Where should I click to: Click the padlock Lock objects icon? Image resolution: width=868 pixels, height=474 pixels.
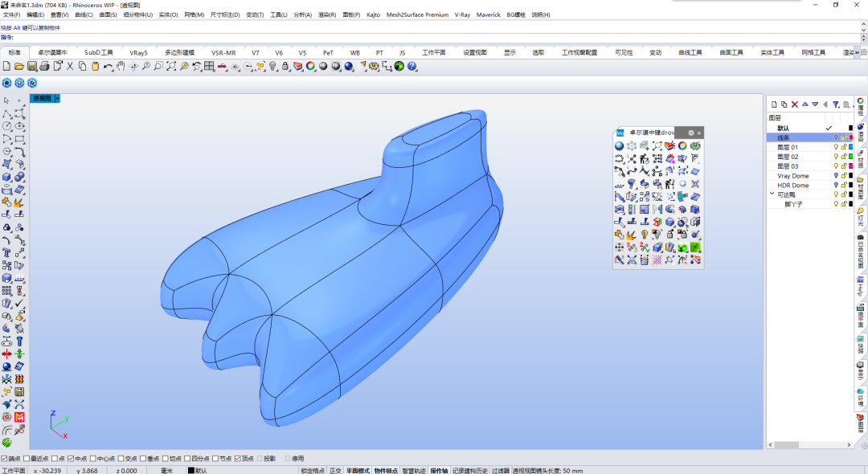[285, 67]
